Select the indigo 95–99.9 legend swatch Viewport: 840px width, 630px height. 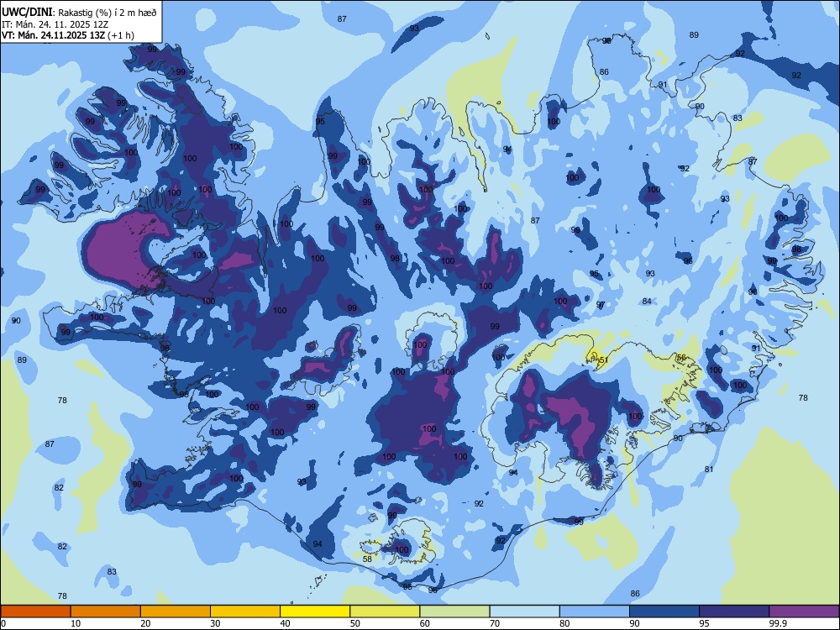[734, 612]
